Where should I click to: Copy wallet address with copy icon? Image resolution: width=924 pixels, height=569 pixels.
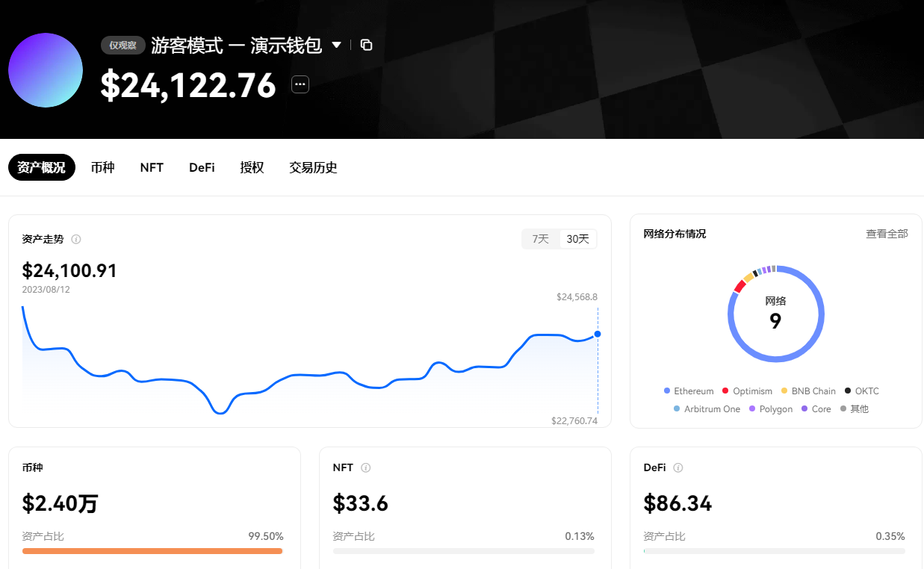click(x=366, y=45)
